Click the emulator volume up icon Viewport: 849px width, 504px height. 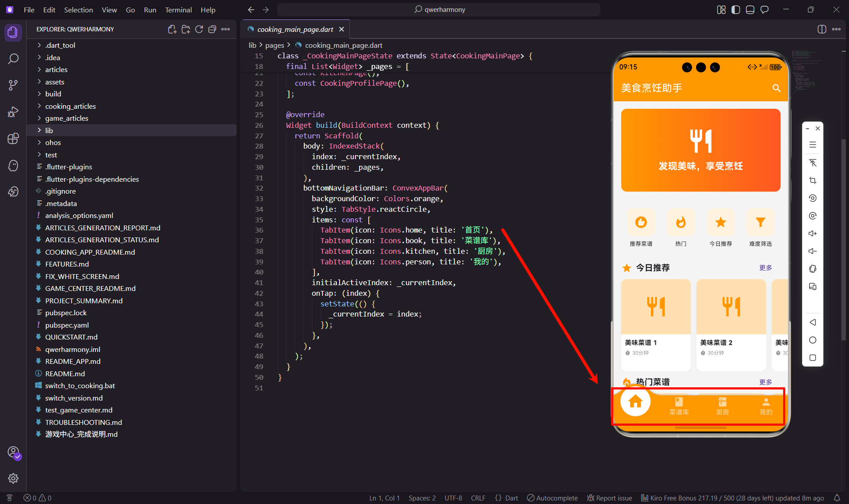pos(812,233)
